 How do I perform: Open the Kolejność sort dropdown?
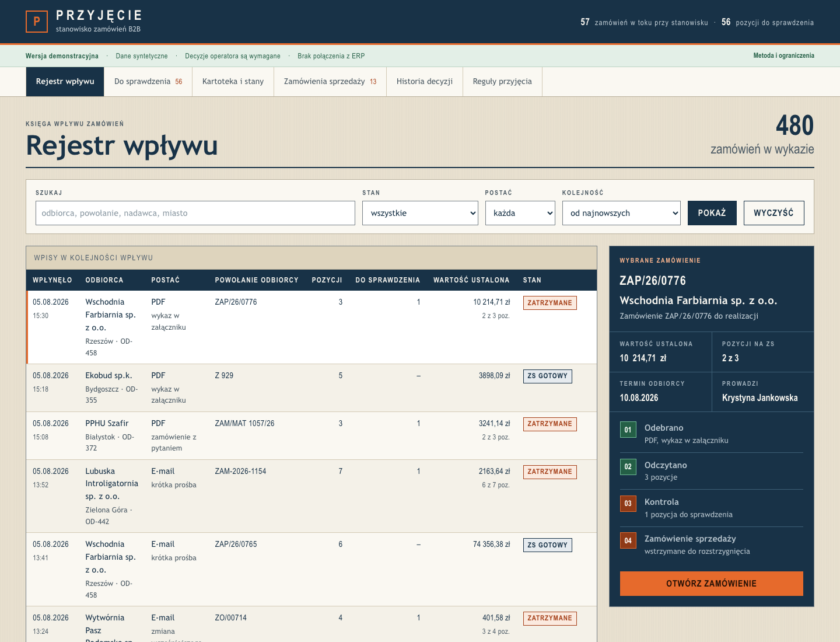tap(621, 213)
